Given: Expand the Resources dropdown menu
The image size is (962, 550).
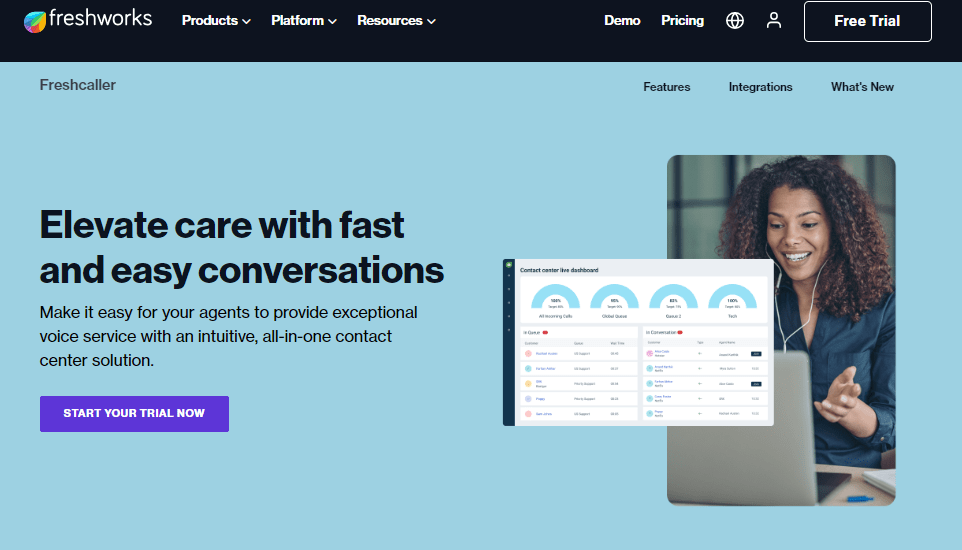Looking at the screenshot, I should tap(396, 21).
